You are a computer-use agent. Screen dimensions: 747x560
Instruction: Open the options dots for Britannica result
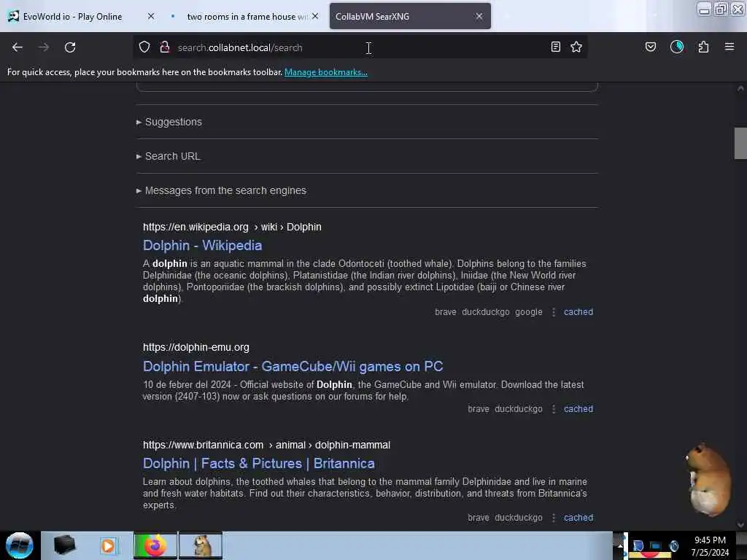pos(554,518)
